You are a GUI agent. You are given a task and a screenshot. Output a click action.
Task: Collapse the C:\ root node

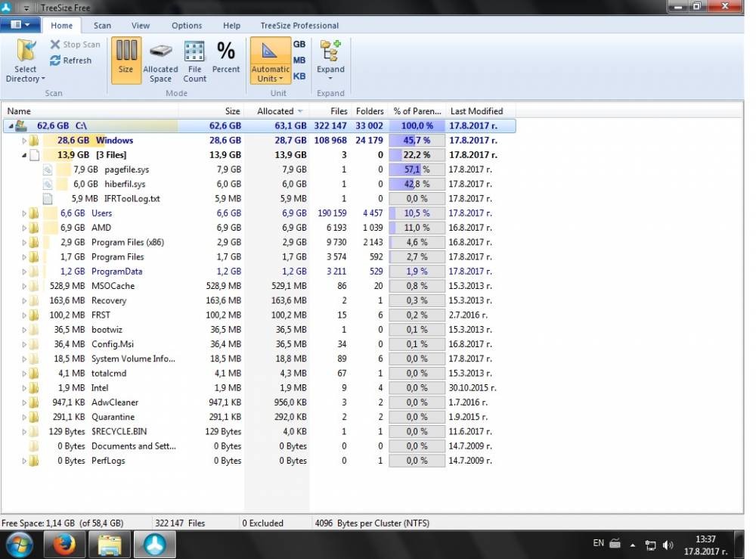(x=11, y=126)
